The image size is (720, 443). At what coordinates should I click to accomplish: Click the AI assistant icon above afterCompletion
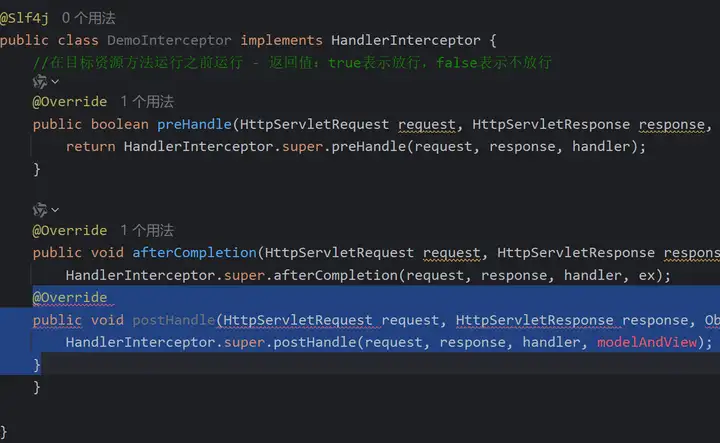point(39,209)
